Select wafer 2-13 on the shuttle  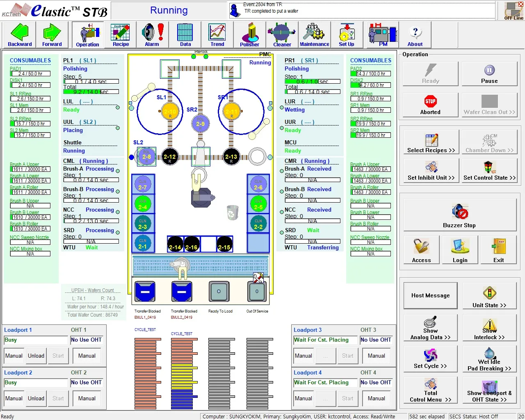coord(231,157)
